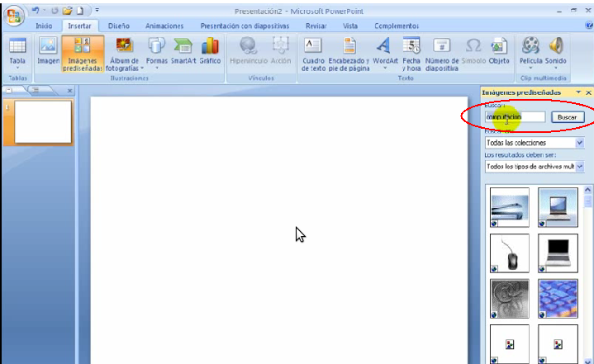This screenshot has width=594, height=364.
Task: Open Presentación con diapositivas tab
Action: tap(245, 26)
